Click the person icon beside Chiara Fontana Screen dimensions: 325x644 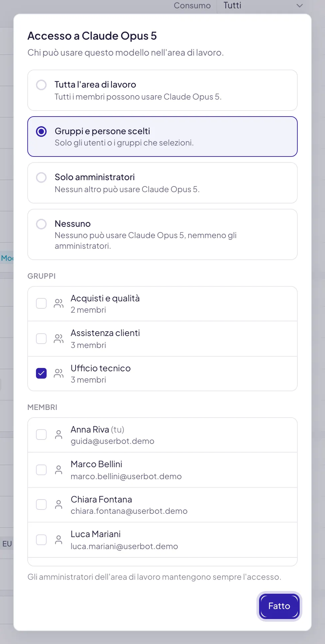(59, 504)
